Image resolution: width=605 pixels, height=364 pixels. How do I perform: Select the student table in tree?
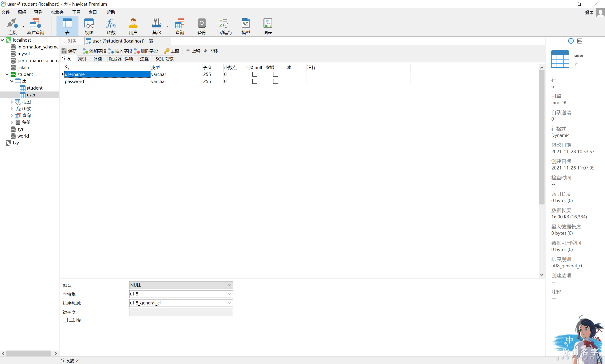pyautogui.click(x=35, y=88)
